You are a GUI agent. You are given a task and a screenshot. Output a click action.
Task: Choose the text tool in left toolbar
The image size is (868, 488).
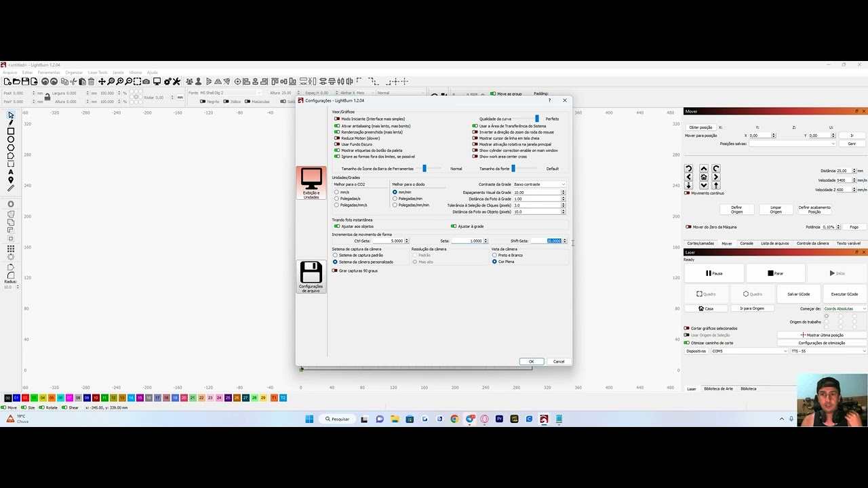[11, 172]
